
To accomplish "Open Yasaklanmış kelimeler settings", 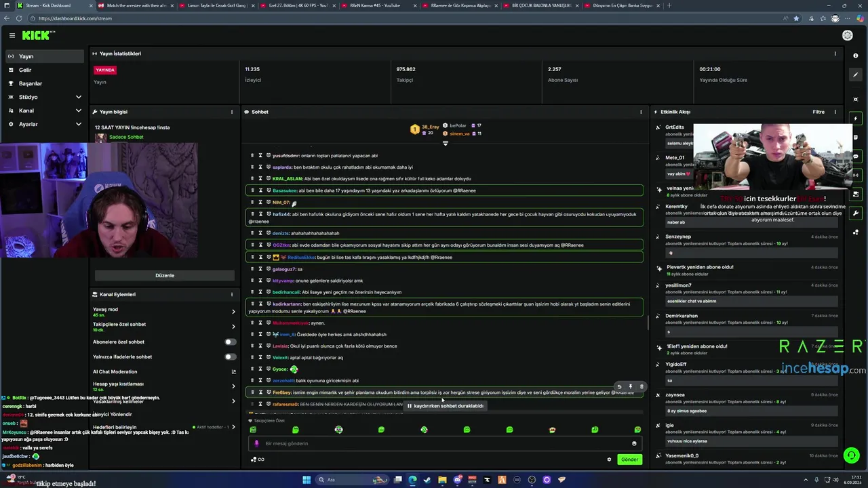I will 165,401.
